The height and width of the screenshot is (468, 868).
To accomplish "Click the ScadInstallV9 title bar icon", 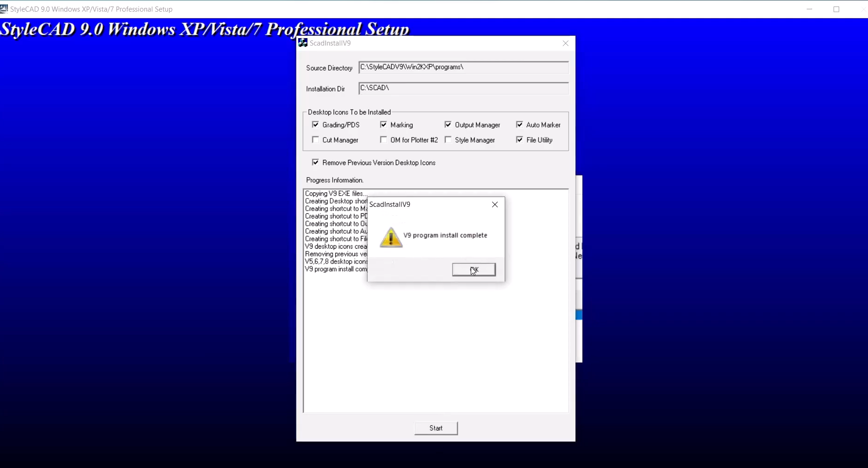I will tap(303, 43).
